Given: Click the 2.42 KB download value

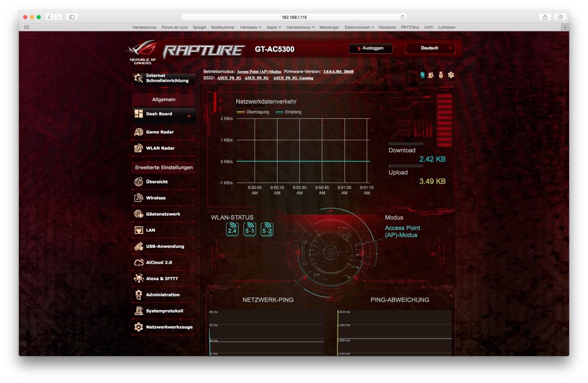Looking at the screenshot, I should [432, 159].
